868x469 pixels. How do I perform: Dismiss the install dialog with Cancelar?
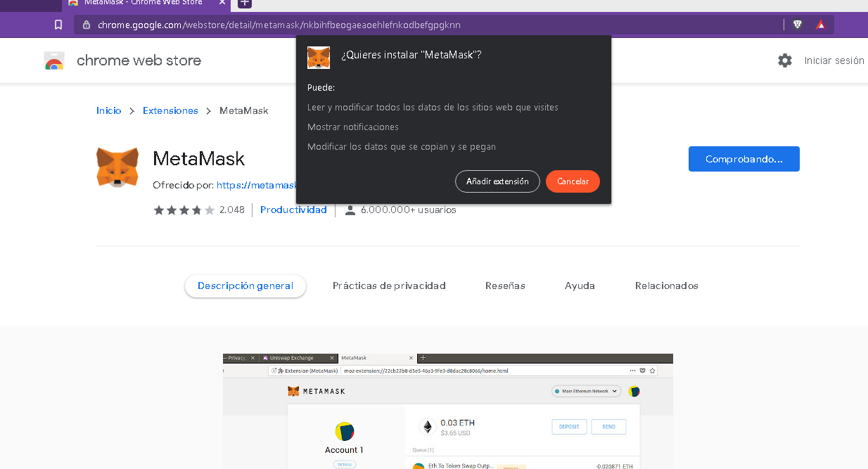[573, 181]
